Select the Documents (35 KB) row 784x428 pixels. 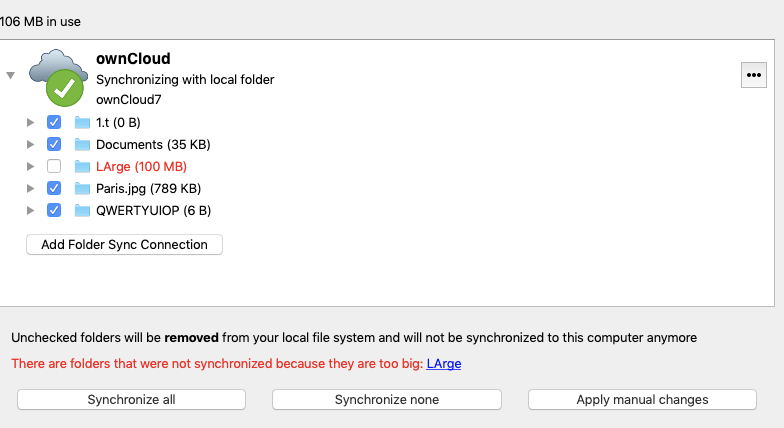click(x=154, y=144)
